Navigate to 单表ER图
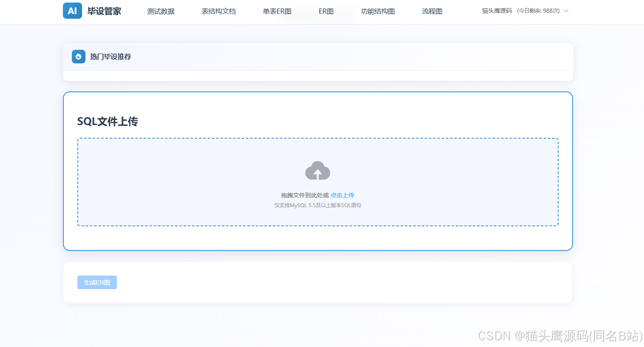The width and height of the screenshot is (644, 347). point(277,11)
